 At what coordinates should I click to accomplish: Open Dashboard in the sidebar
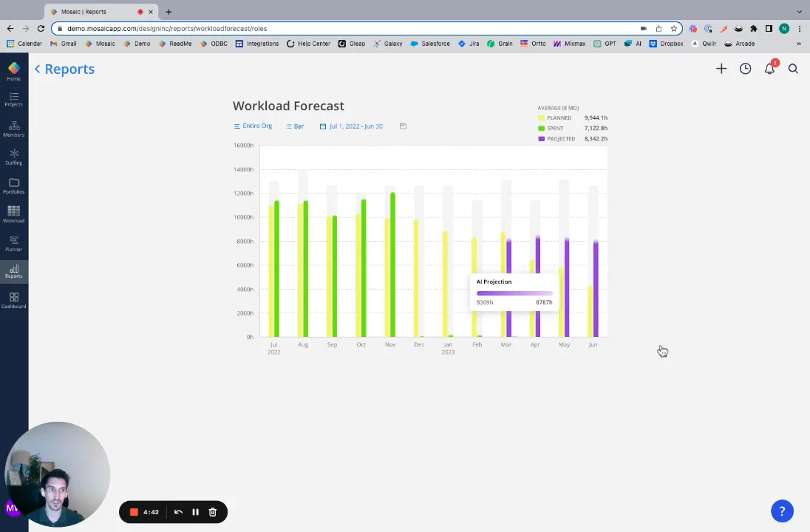pyautogui.click(x=14, y=301)
